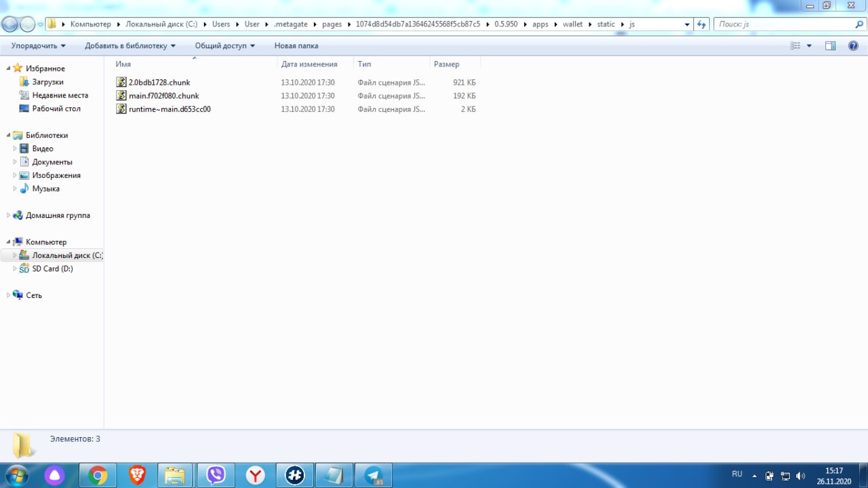Open the recent pages dropdown arrow

pyautogui.click(x=41, y=24)
